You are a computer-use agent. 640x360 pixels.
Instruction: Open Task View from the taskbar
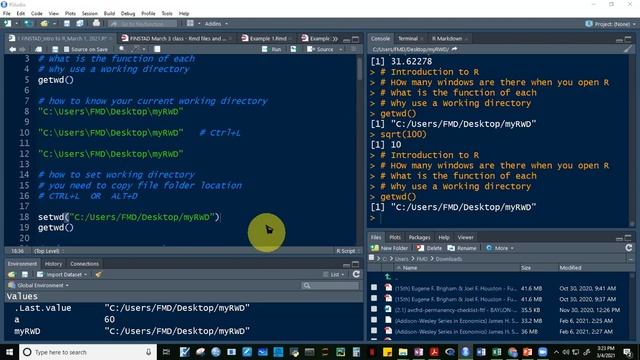pyautogui.click(x=166, y=352)
